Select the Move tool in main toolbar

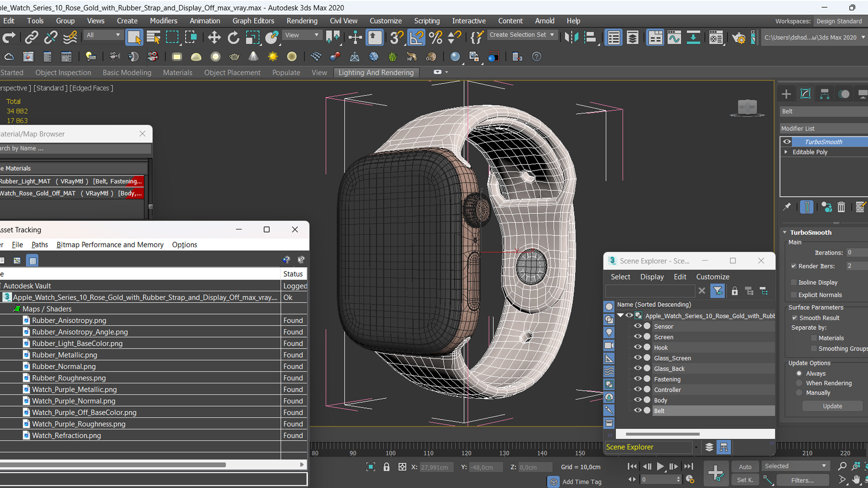pyautogui.click(x=214, y=38)
